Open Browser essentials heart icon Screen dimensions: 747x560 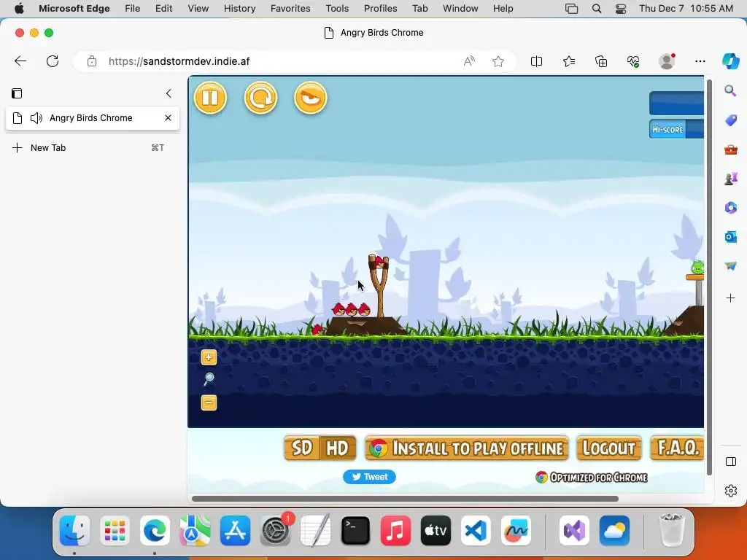(x=633, y=61)
